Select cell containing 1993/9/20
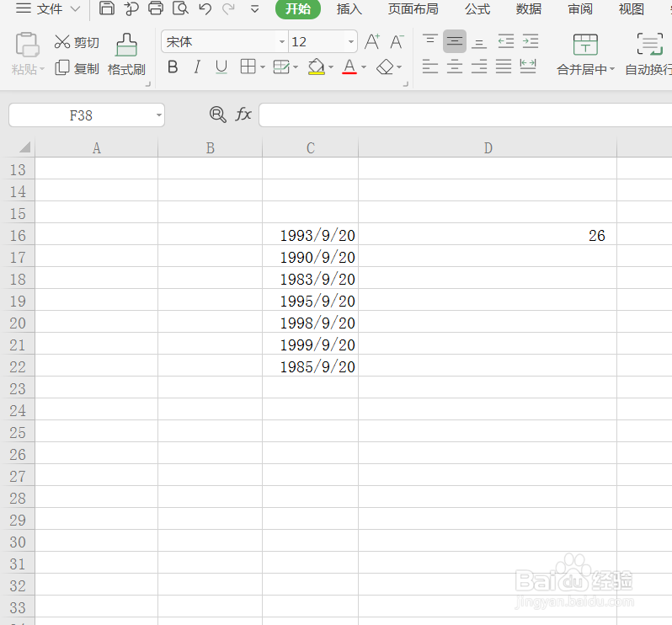This screenshot has height=625, width=672. [310, 234]
